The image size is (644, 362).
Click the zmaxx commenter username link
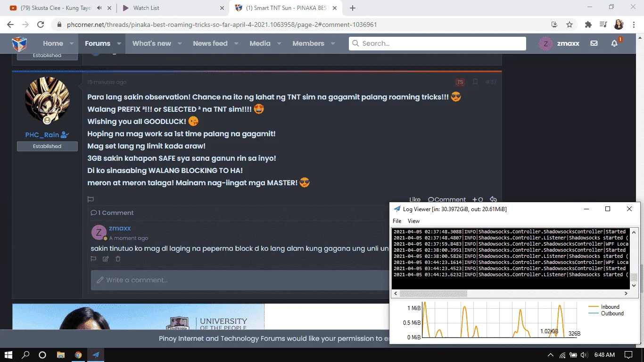point(120,228)
